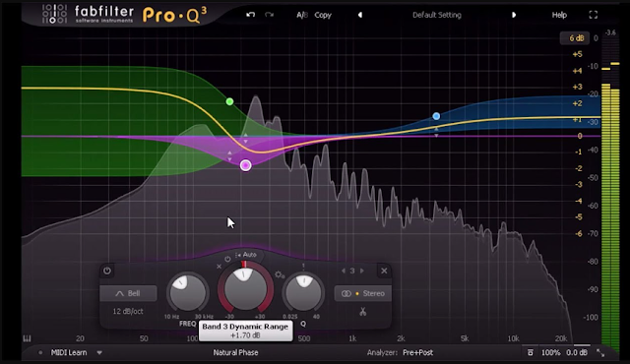Toggle the A/B state switch
The height and width of the screenshot is (364, 630).
tap(302, 15)
